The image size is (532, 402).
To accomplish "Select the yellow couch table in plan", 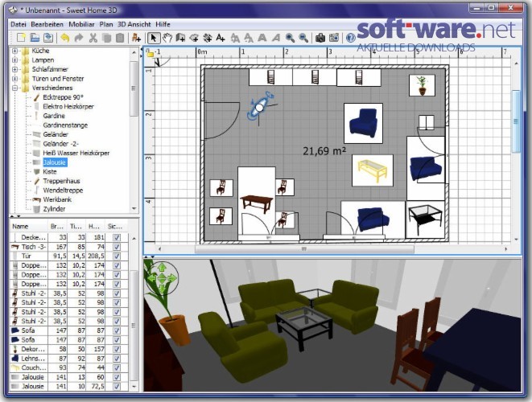I will 373,170.
